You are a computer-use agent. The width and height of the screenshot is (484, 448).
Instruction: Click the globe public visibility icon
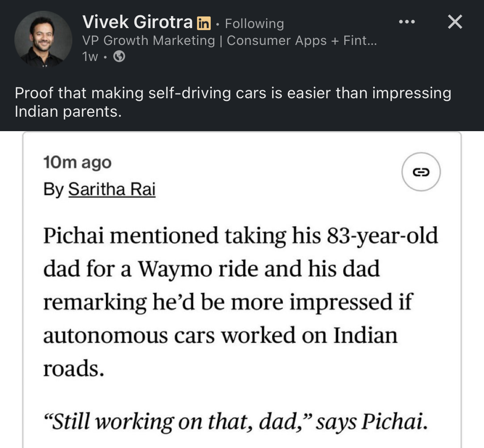click(x=119, y=57)
